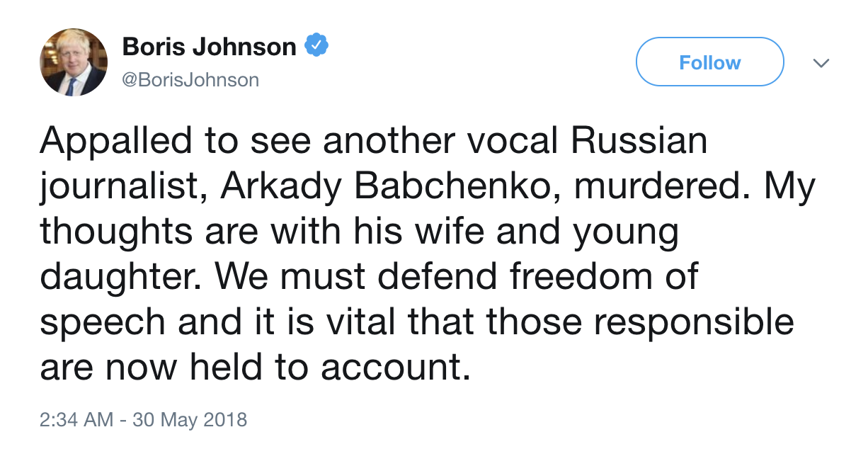This screenshot has width=868, height=449.
Task: Open Boris Johnson's profile picture
Action: click(x=74, y=62)
